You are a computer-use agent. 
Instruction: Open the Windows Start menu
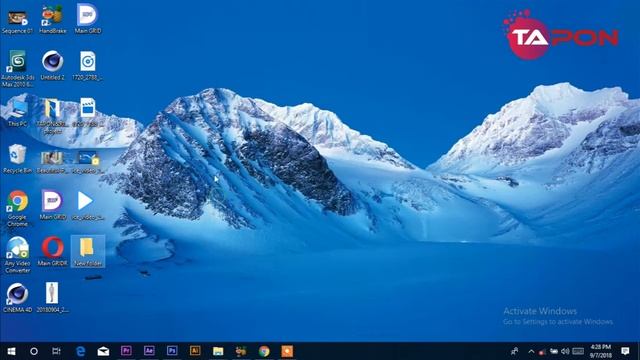[11, 351]
